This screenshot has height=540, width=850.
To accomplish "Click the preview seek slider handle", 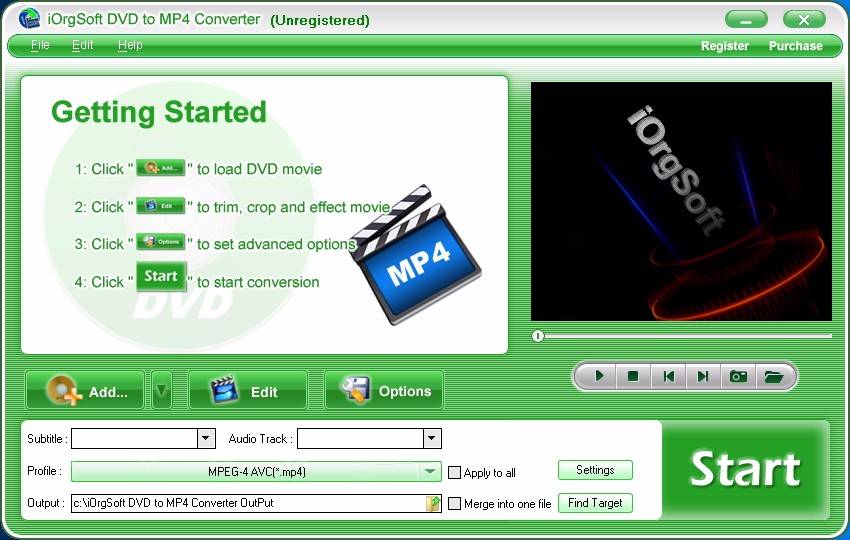I will click(x=537, y=336).
